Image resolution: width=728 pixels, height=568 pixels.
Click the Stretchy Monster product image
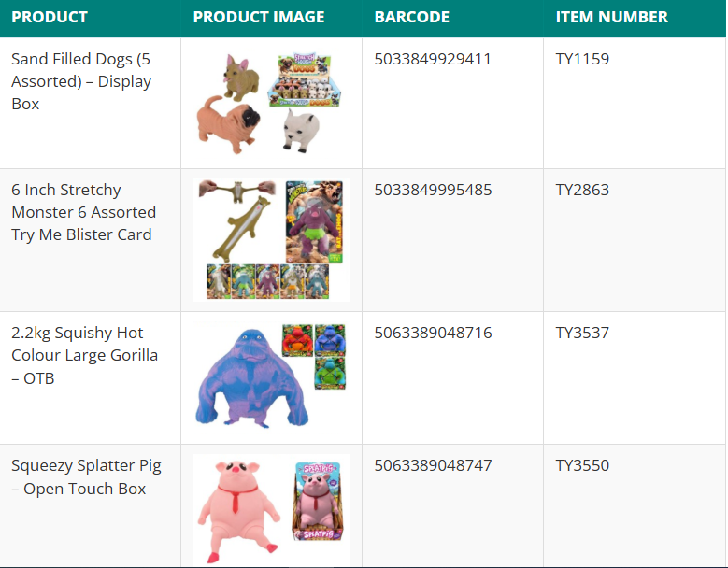click(x=271, y=240)
